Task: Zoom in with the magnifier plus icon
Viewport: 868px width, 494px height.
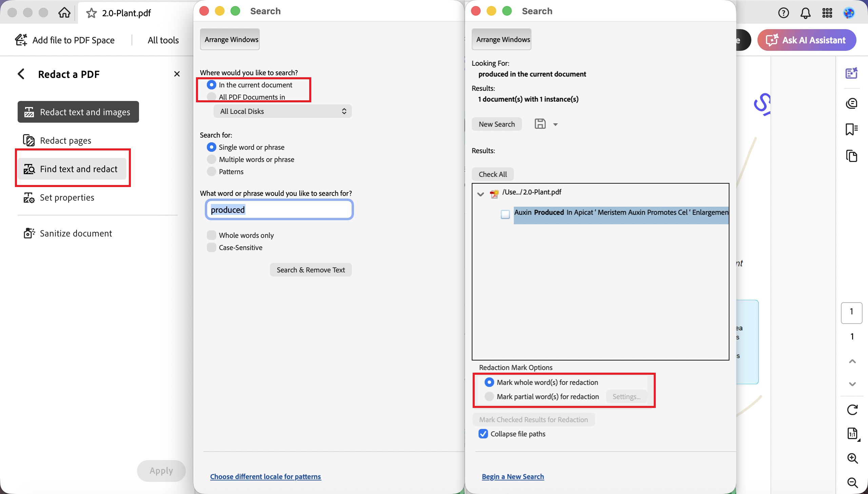Action: pyautogui.click(x=852, y=458)
